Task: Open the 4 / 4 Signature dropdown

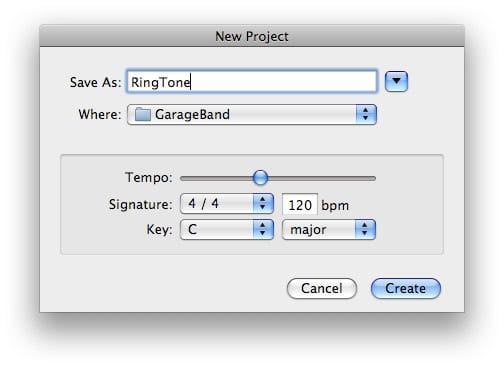Action: click(x=227, y=203)
